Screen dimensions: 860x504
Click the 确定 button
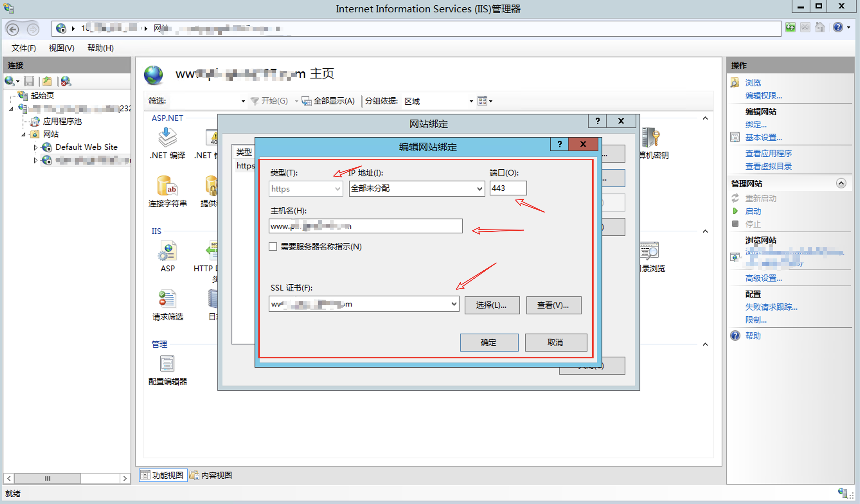[x=489, y=342]
